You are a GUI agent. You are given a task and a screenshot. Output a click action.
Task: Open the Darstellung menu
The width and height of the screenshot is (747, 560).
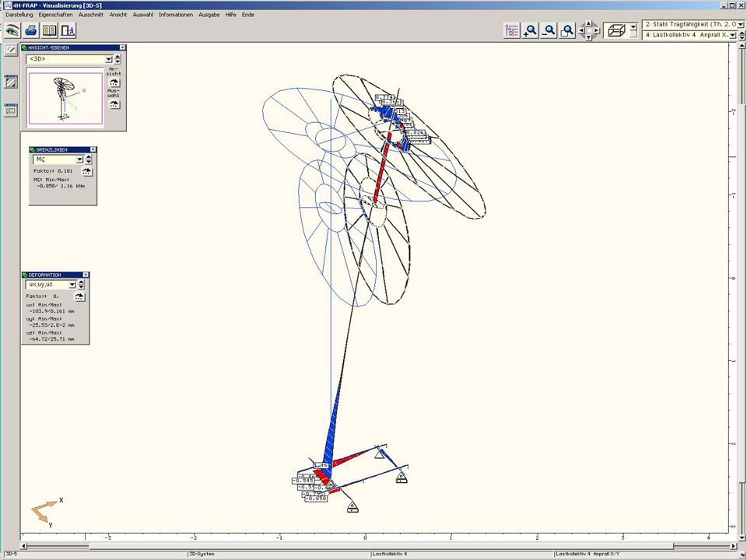19,15
